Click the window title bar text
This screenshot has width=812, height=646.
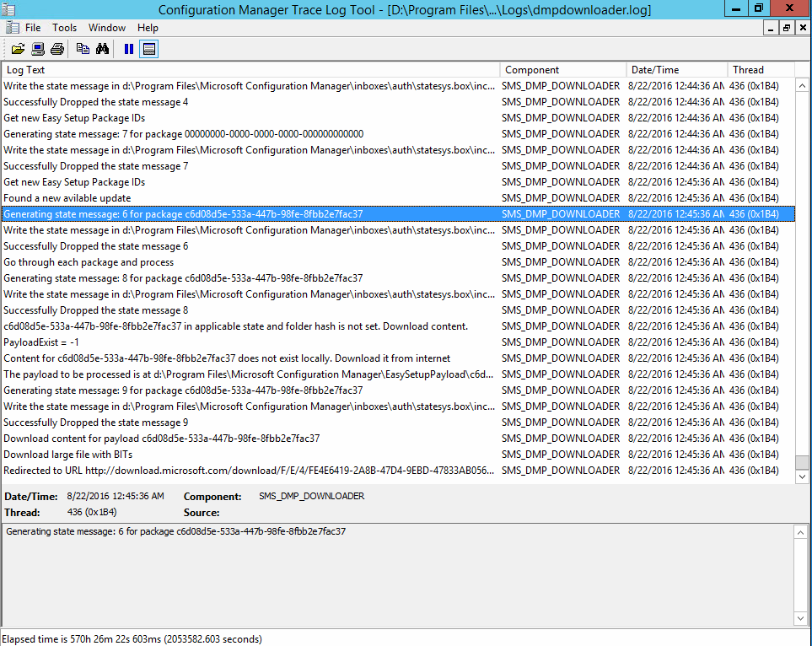(x=405, y=10)
